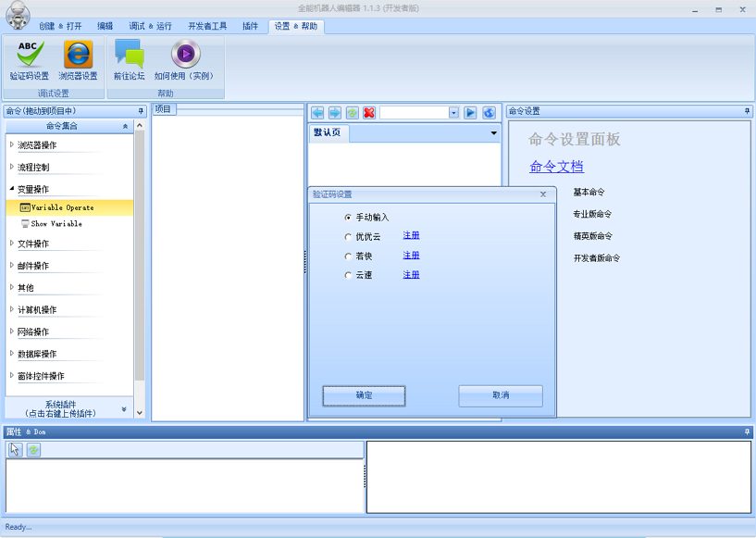
Task: Expand the 数据库操作 tree node
Action: pos(12,353)
